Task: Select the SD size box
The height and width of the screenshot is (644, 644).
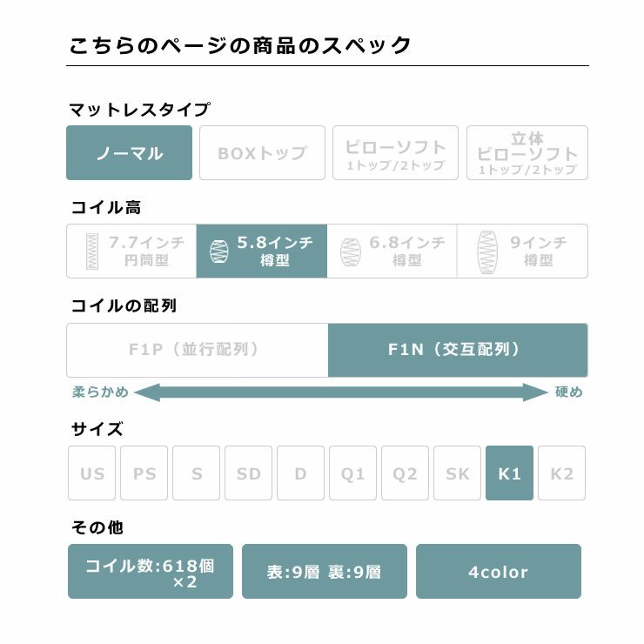Action: pos(248,473)
